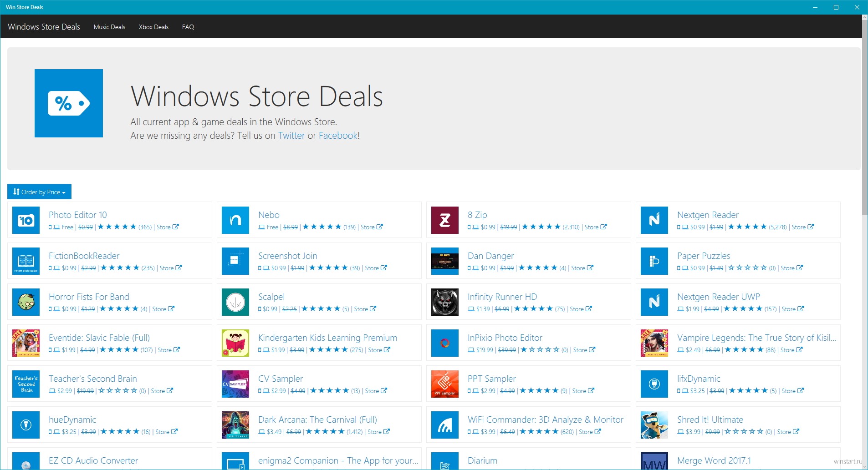
Task: Click the Windows Store Deals percent tag logo
Action: [x=69, y=103]
